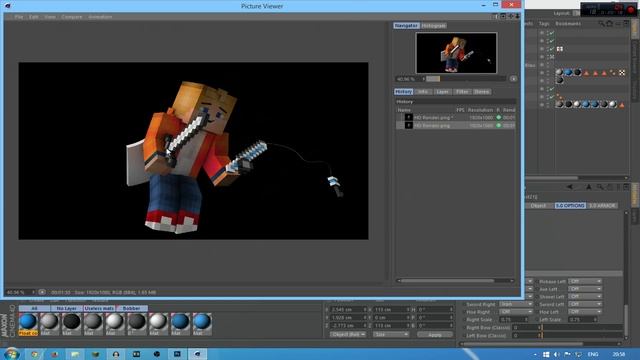Screen dimensions: 640x360
Task: Select the Useless mats material tab
Action: point(99,308)
